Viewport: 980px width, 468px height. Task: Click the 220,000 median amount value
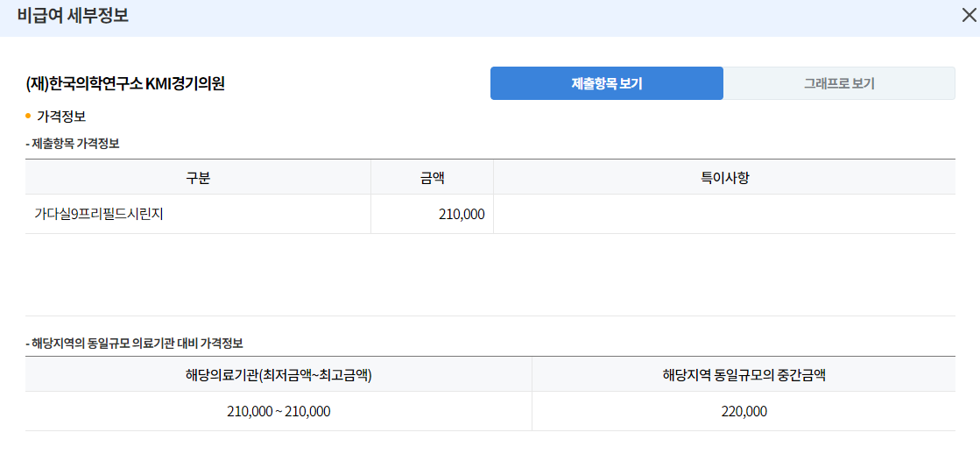744,412
